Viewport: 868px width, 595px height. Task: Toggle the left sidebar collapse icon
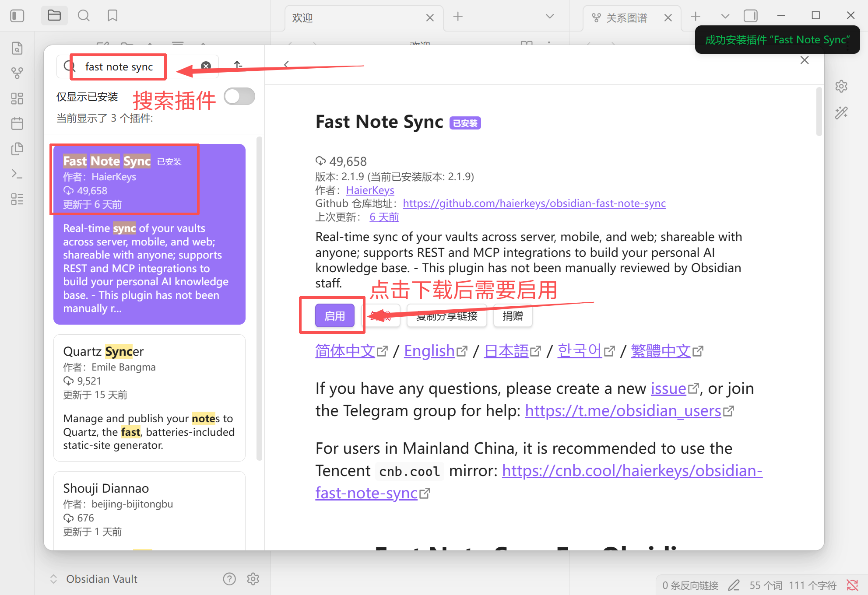tap(17, 16)
